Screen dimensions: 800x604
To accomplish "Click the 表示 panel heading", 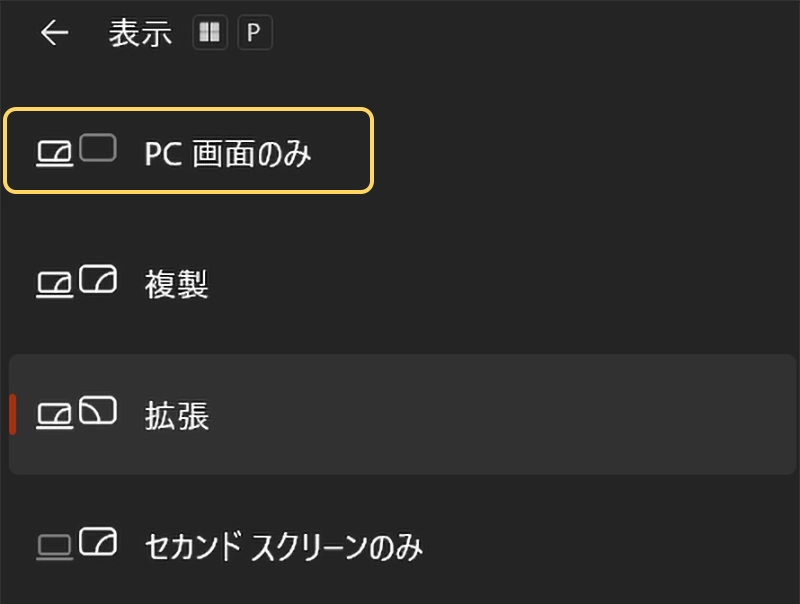I will point(140,33).
